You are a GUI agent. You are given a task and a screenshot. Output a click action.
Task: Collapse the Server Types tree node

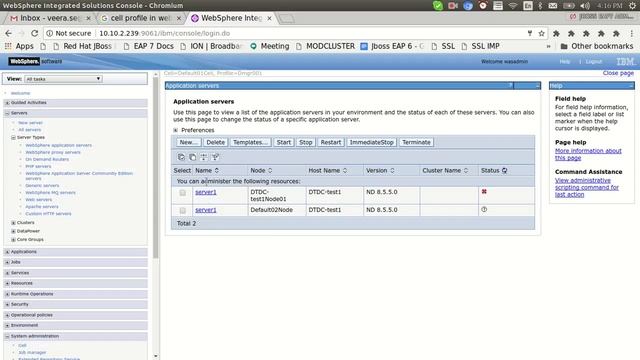(13, 138)
